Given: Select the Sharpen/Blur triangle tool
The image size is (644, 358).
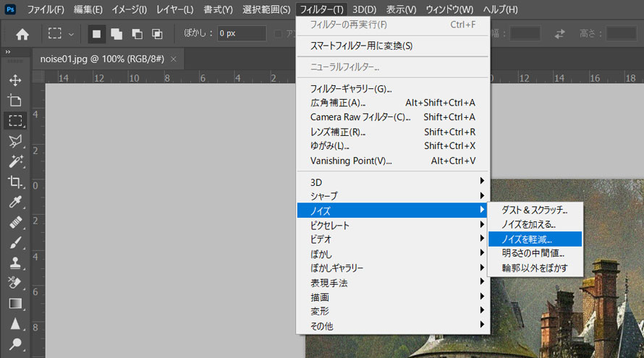Looking at the screenshot, I should pos(15,323).
